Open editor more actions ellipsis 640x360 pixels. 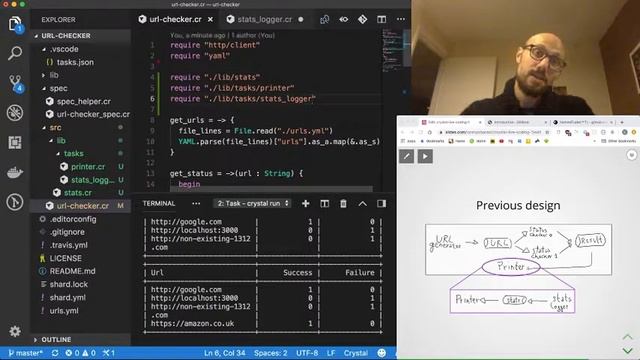pos(401,19)
